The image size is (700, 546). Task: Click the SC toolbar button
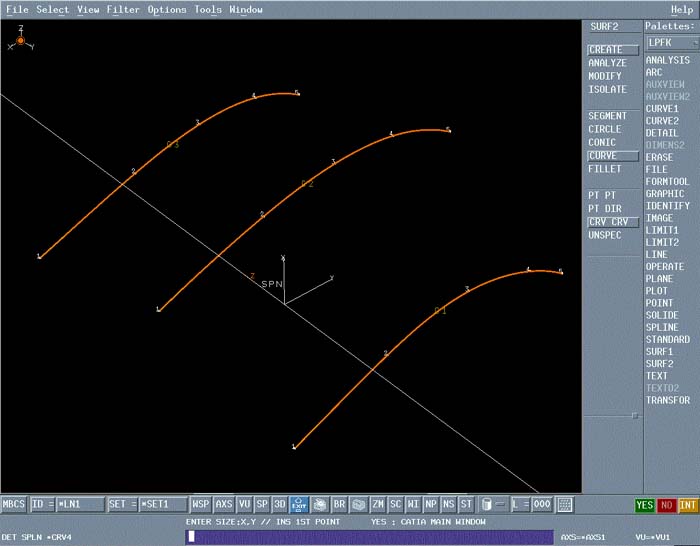click(396, 504)
